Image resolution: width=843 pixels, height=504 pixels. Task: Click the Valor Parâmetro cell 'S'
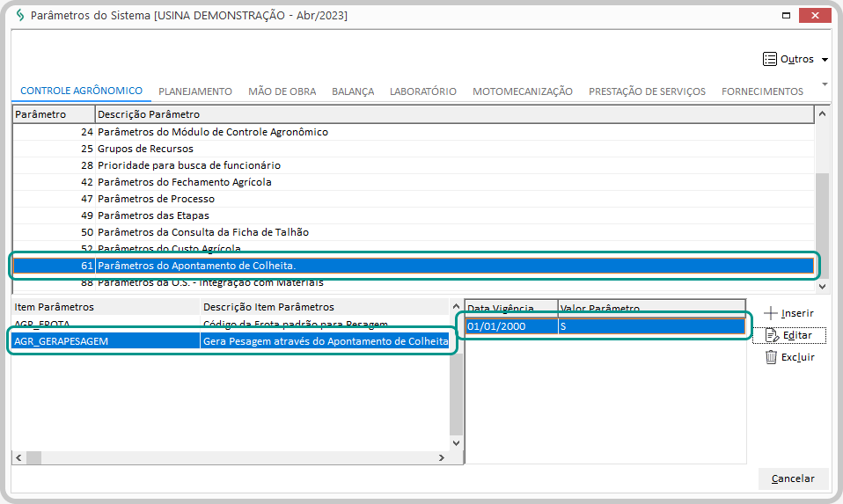pyautogui.click(x=651, y=326)
